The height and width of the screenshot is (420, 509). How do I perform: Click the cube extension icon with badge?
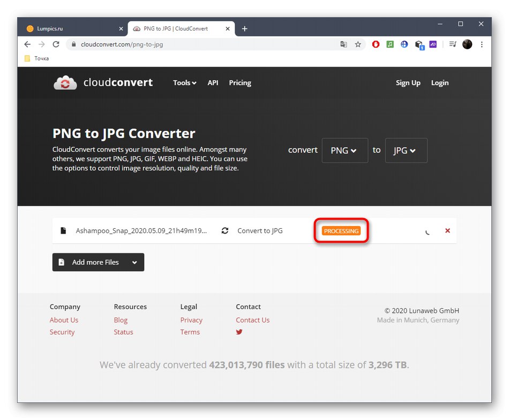420,45
